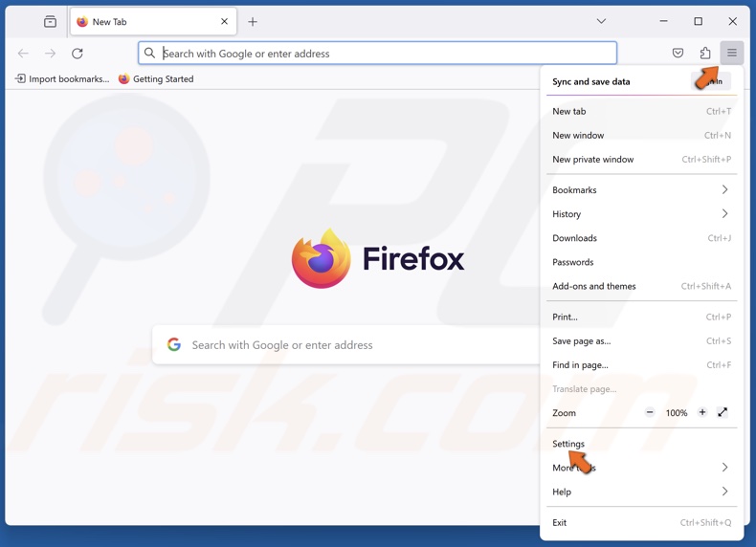Expand the History submenu
The height and width of the screenshot is (547, 756).
642,214
